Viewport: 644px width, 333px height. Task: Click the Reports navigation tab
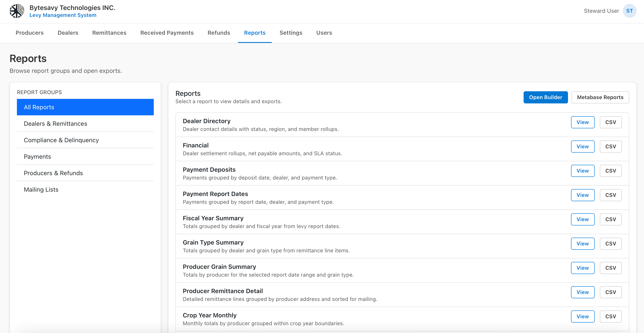click(x=255, y=33)
